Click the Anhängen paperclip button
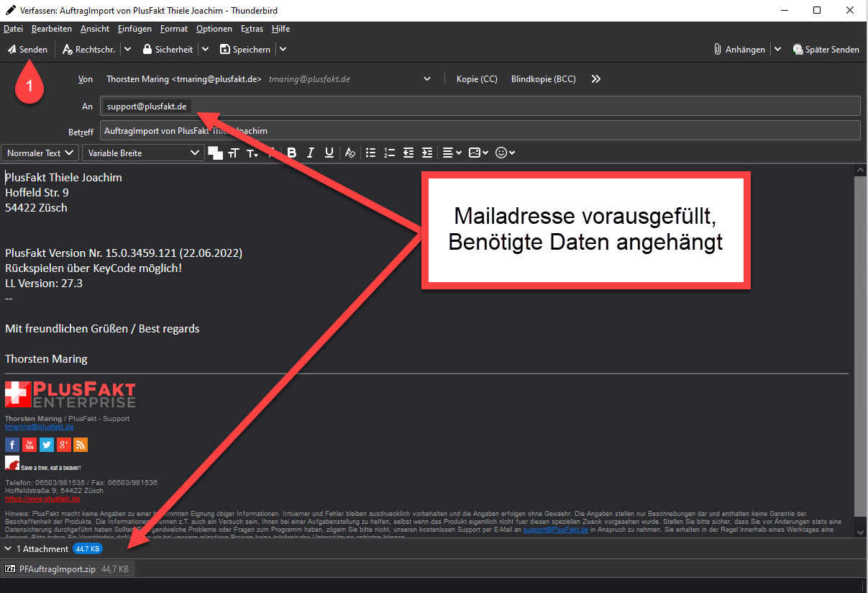Viewport: 868px width, 593px height. (739, 50)
